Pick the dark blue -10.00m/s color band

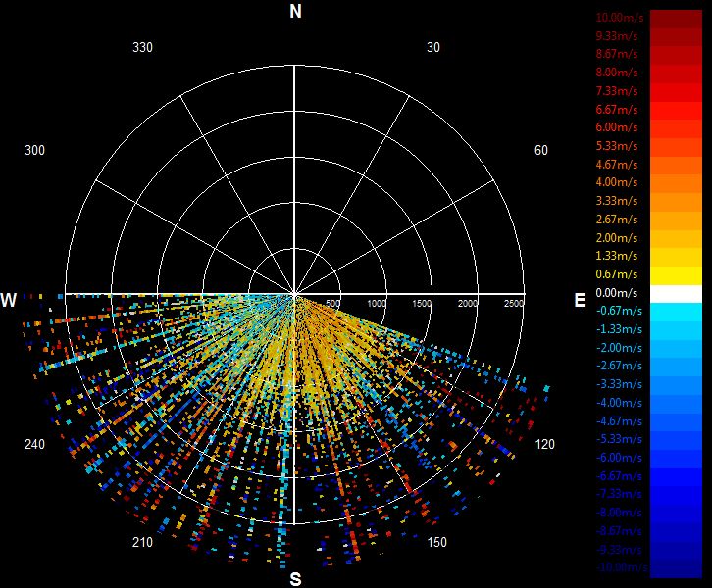pos(676,569)
